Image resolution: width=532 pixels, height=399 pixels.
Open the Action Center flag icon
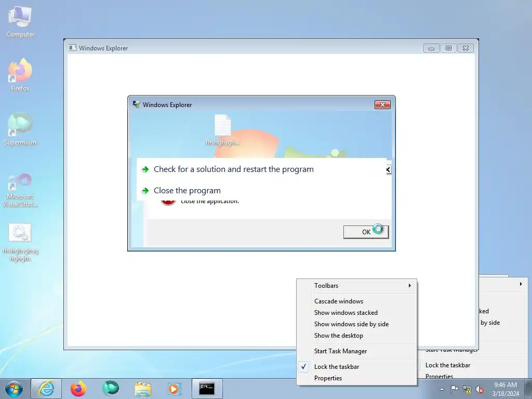coord(454,389)
